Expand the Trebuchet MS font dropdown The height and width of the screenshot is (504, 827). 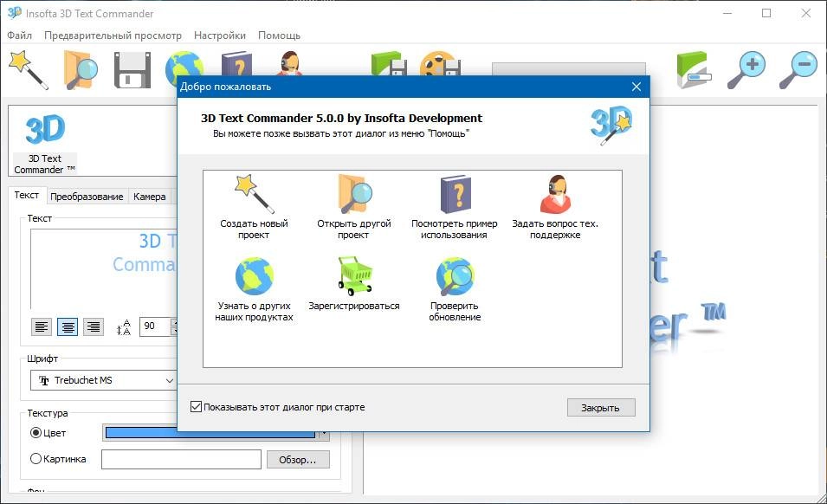170,380
